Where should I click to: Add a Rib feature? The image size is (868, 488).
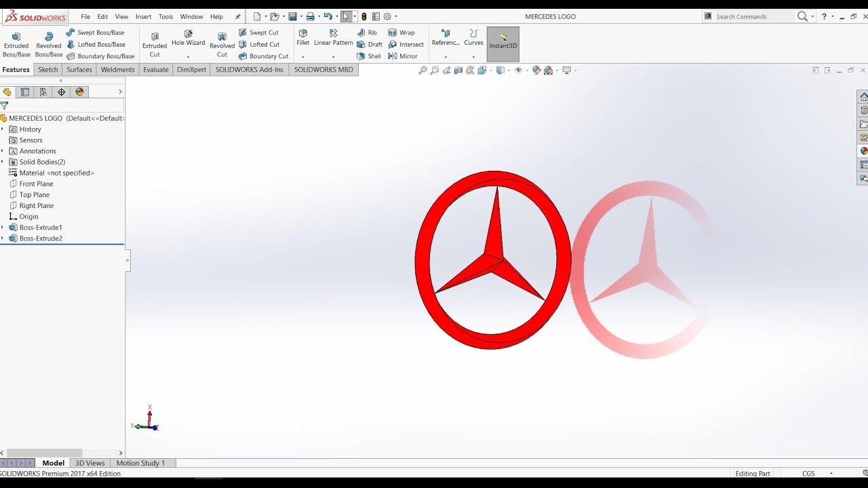[367, 33]
